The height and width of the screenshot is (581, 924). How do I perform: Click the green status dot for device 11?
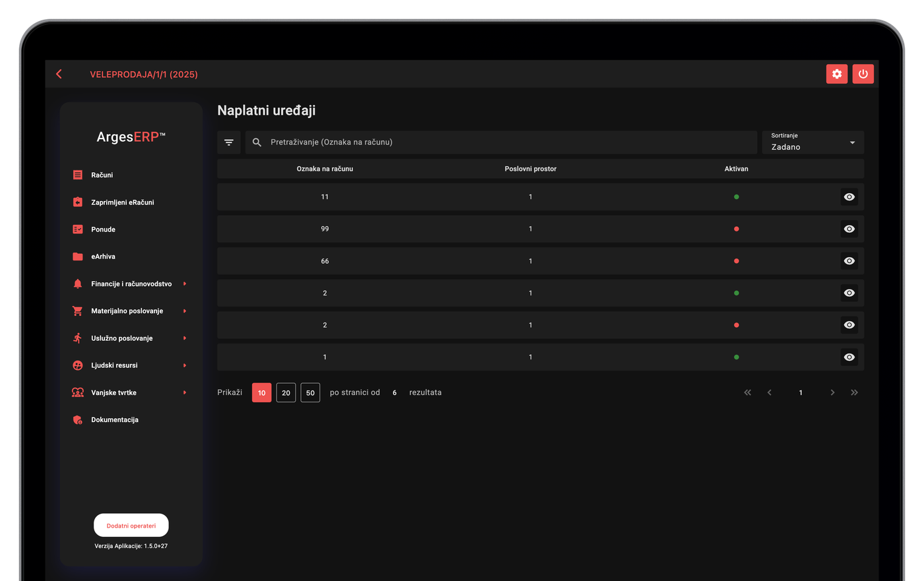pos(737,197)
